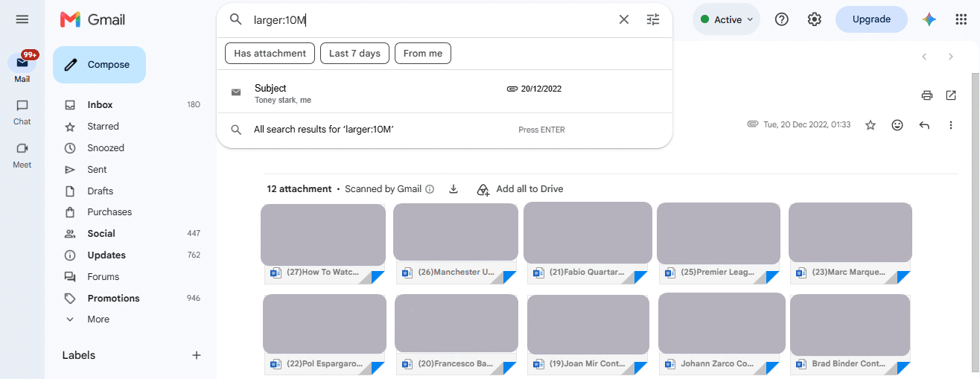Viewport: 980px width, 379px height.
Task: Click the Scanned by Gmail info icon
Action: pyautogui.click(x=430, y=189)
